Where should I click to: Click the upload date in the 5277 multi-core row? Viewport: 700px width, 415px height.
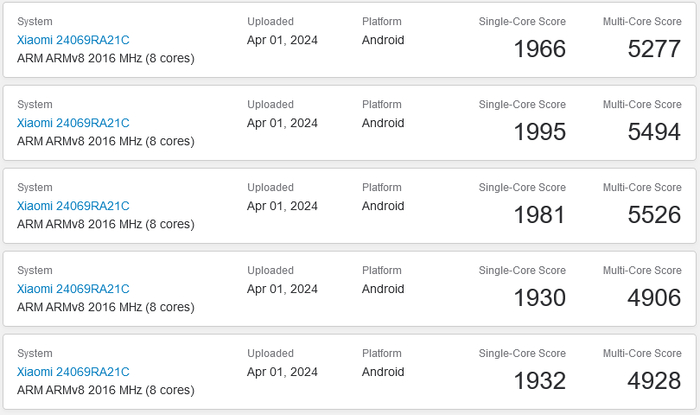coord(282,40)
